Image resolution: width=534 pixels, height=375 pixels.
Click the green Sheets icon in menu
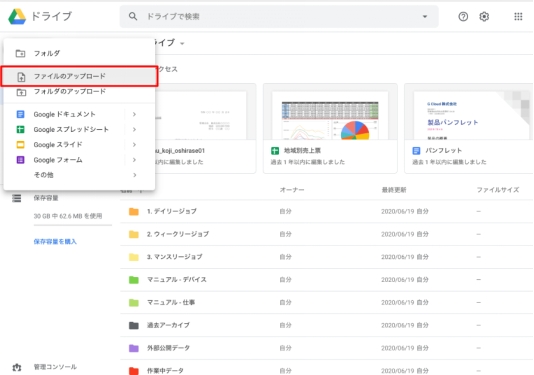pyautogui.click(x=20, y=129)
